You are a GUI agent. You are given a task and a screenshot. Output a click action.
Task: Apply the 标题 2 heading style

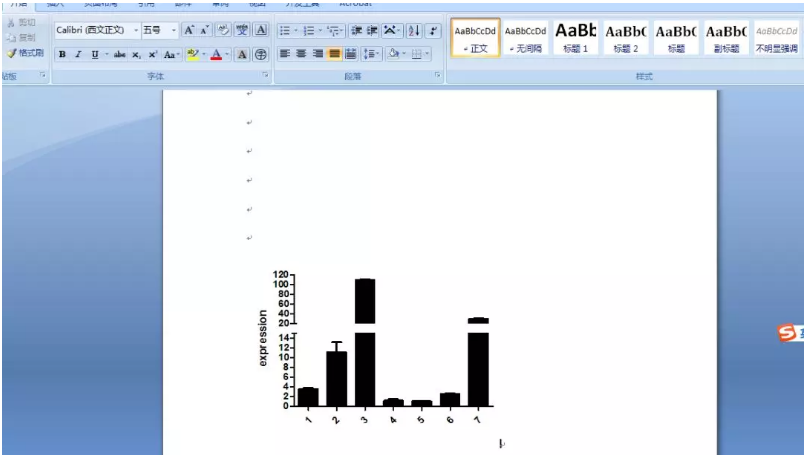(x=625, y=38)
